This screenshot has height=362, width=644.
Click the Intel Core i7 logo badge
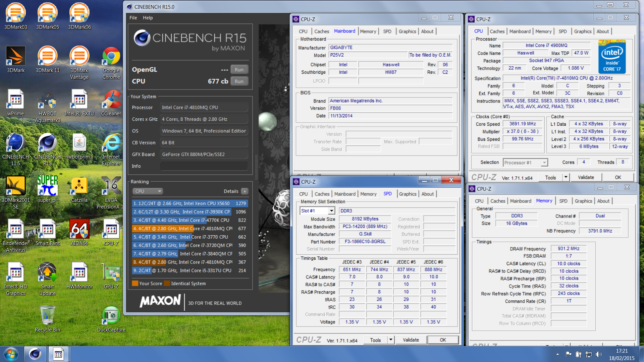click(612, 57)
